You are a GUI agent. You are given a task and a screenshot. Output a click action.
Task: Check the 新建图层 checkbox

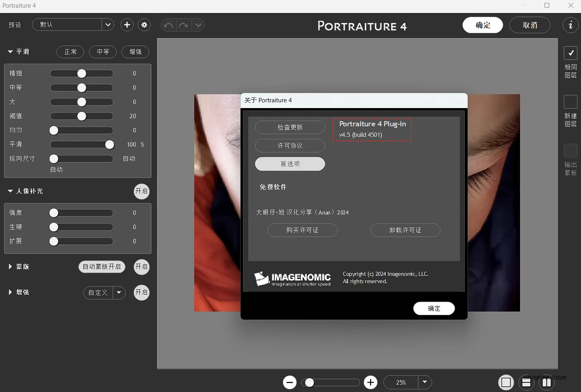pyautogui.click(x=570, y=102)
